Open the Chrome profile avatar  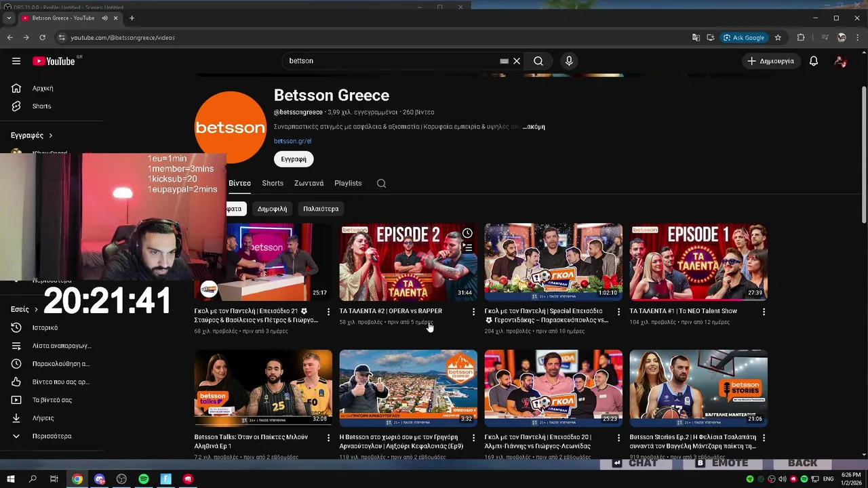pyautogui.click(x=842, y=37)
